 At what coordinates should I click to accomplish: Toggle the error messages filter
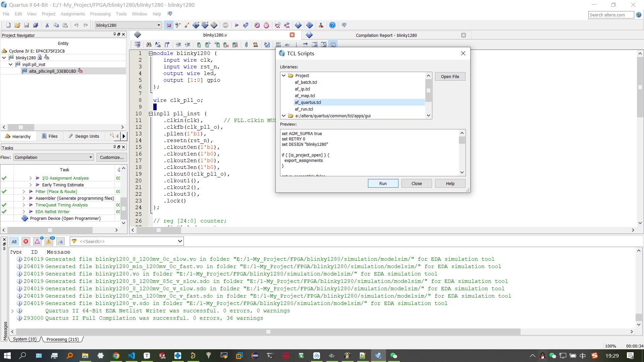tap(26, 241)
